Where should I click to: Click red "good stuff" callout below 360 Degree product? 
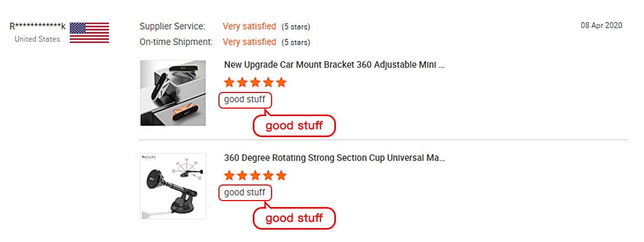pyautogui.click(x=294, y=218)
